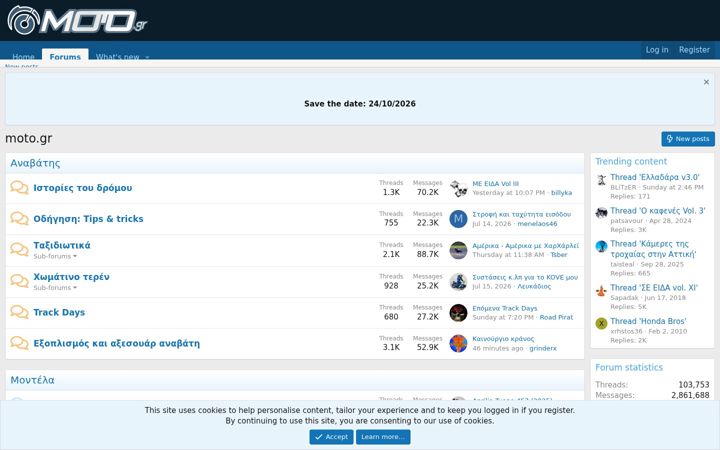Click Sapadak's avatar in trending
Viewport: 720px width, 450px height.
click(601, 290)
